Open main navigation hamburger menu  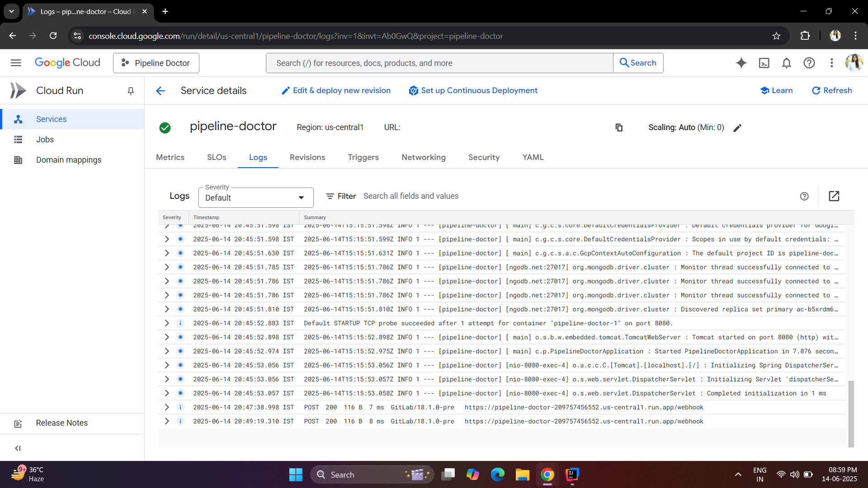(16, 63)
